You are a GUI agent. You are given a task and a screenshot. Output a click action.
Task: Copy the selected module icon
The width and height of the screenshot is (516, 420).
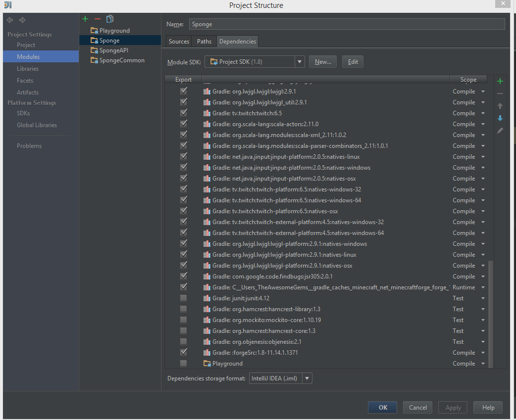[110, 19]
